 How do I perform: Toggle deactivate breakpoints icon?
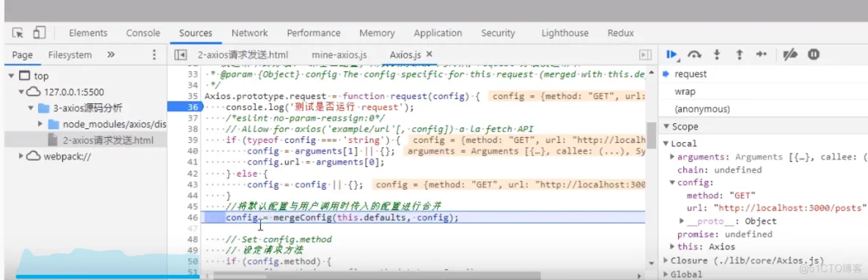(x=790, y=55)
